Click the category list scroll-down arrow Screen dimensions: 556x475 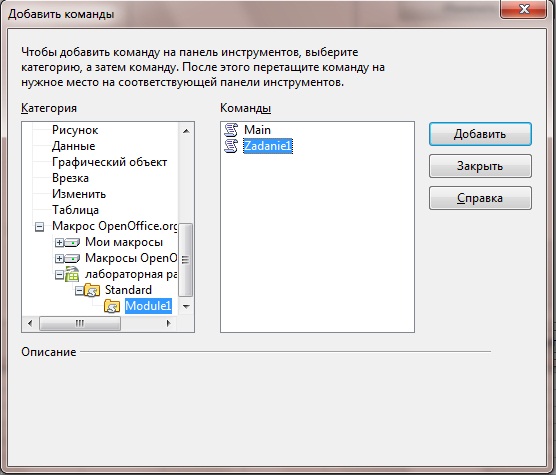click(x=186, y=307)
